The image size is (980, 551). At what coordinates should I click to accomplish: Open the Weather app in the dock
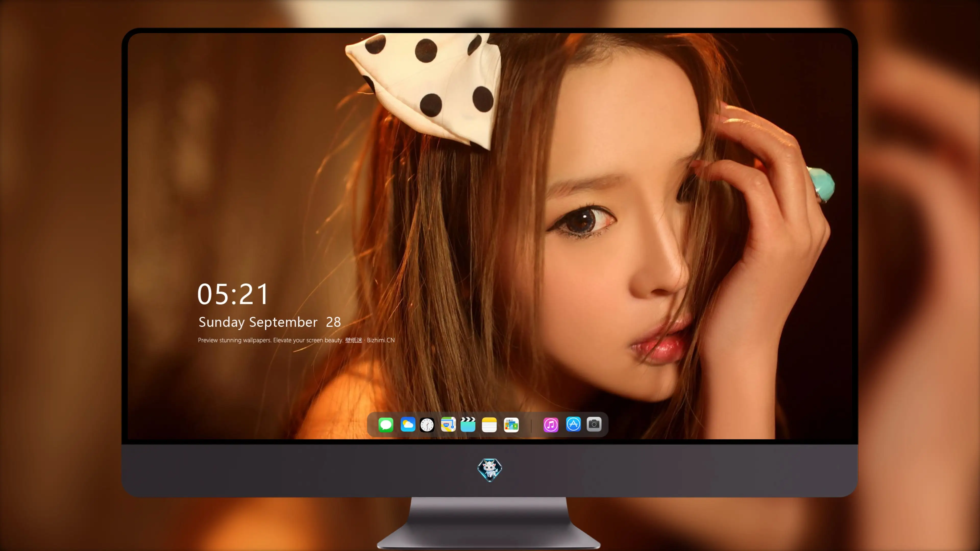[x=408, y=424]
